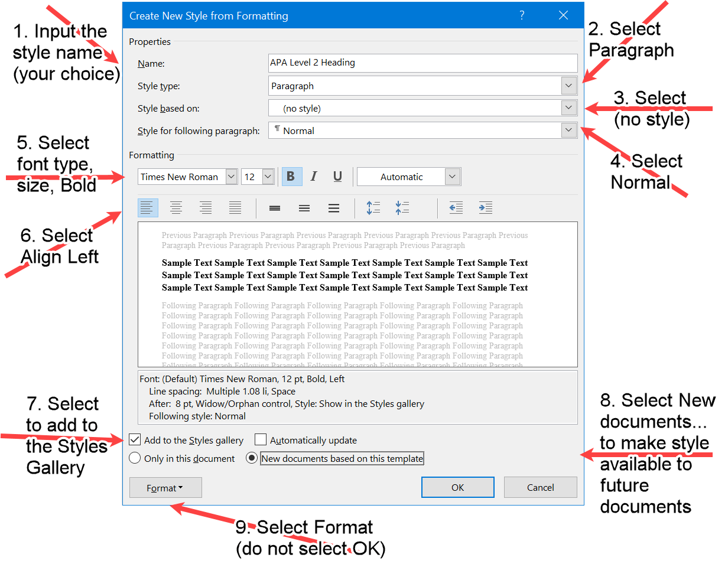Open the Format menu
This screenshot has width=728, height=564.
coord(165,487)
